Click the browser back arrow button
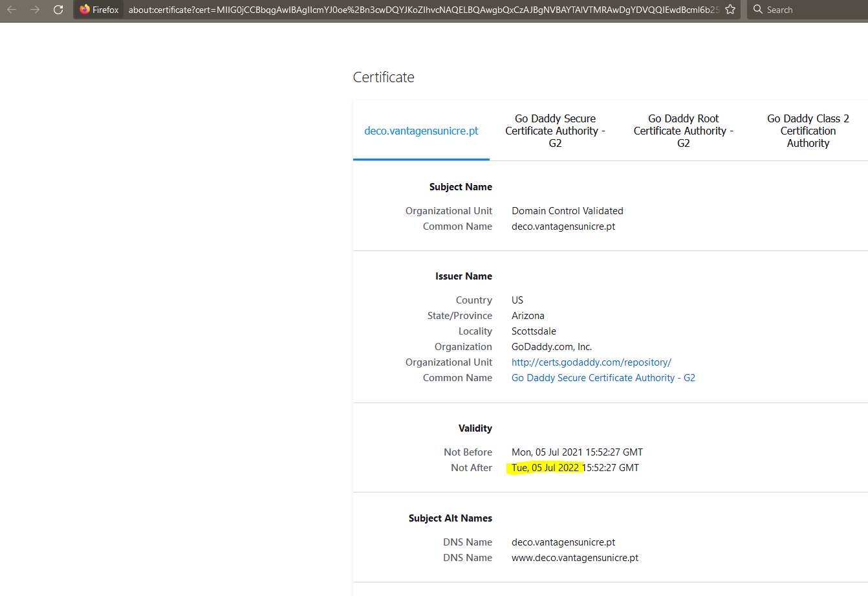 [x=12, y=10]
